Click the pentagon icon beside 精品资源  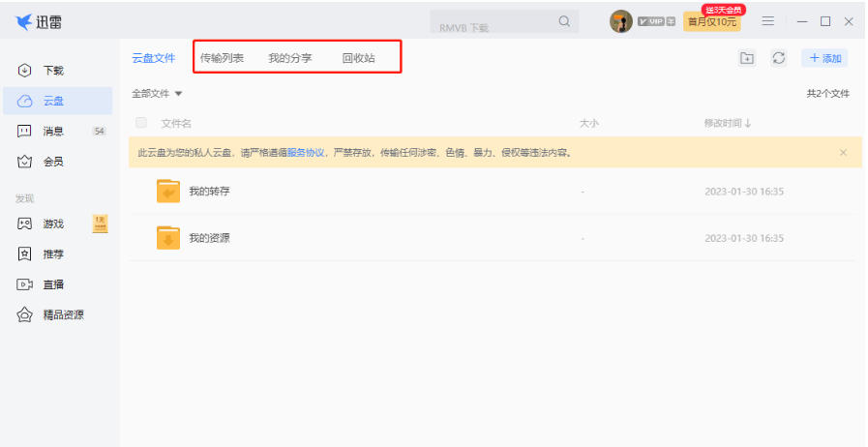[x=24, y=314]
